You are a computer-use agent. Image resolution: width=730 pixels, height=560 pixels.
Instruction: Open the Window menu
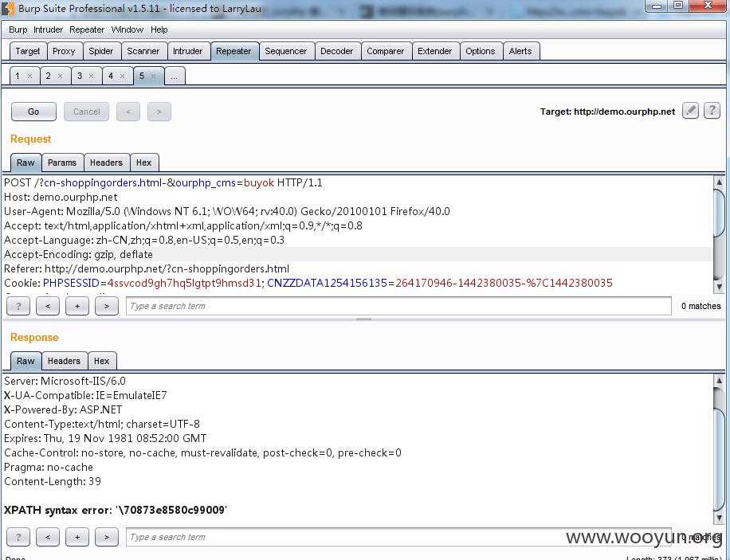[x=127, y=29]
